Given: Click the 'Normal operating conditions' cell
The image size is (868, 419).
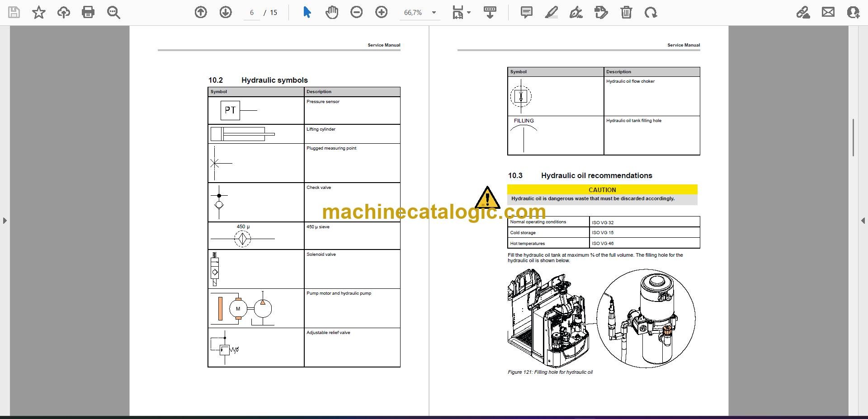Looking at the screenshot, I should (549, 222).
